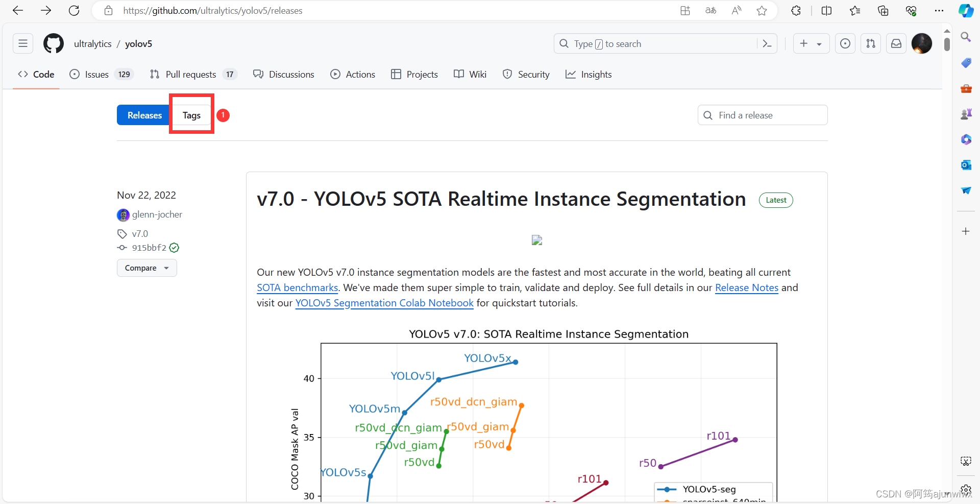
Task: Focus the Type / to search box
Action: (656, 43)
